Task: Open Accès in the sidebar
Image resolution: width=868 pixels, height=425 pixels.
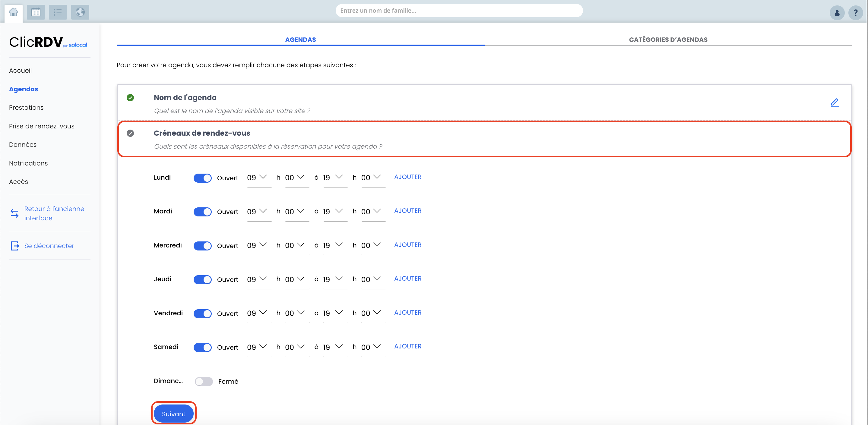Action: [18, 182]
